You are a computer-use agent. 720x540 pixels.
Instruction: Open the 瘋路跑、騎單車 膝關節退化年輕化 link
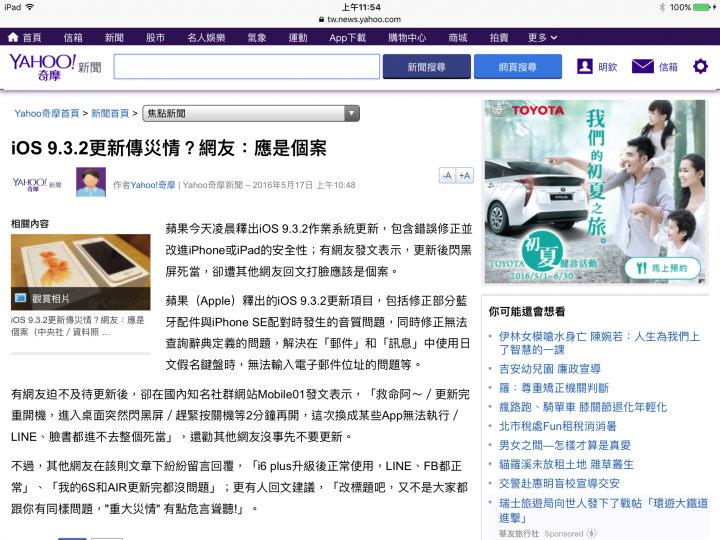coord(583,407)
